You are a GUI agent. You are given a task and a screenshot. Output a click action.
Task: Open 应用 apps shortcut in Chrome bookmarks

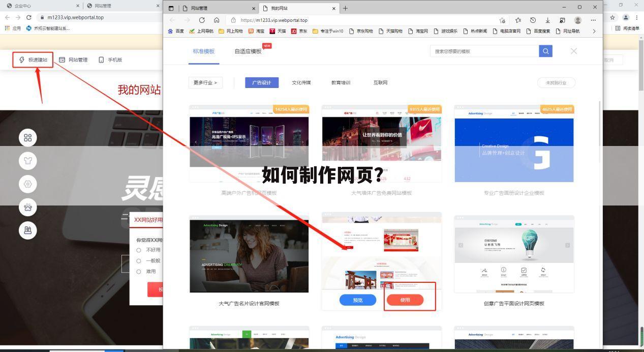point(13,28)
